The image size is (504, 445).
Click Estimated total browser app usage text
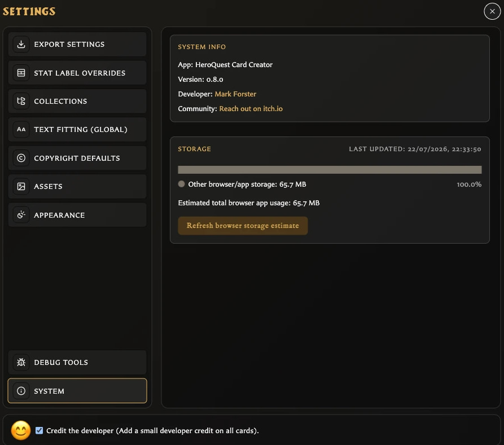tap(249, 203)
